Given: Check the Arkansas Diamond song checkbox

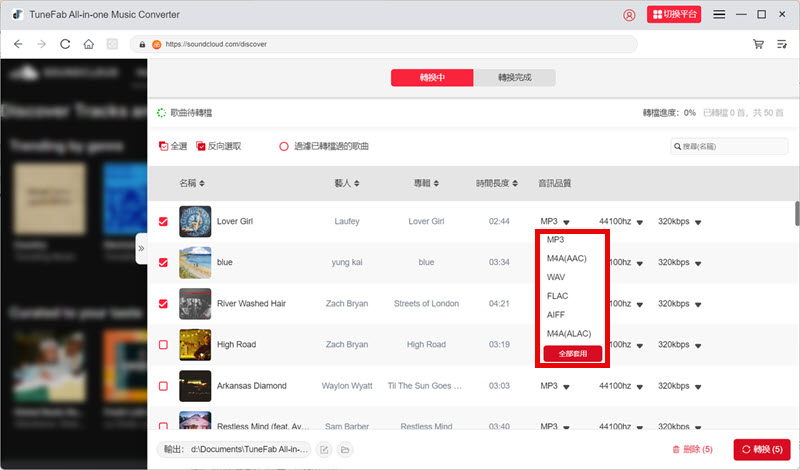Looking at the screenshot, I should pyautogui.click(x=163, y=386).
